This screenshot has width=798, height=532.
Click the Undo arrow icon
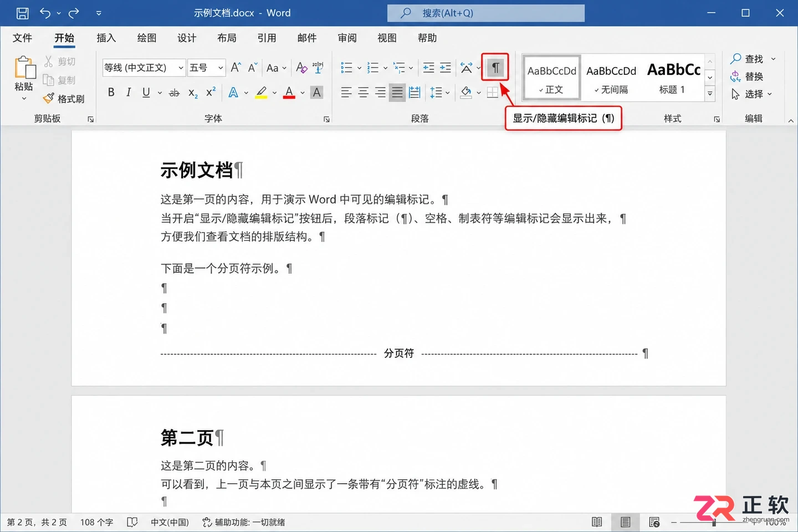coord(45,13)
